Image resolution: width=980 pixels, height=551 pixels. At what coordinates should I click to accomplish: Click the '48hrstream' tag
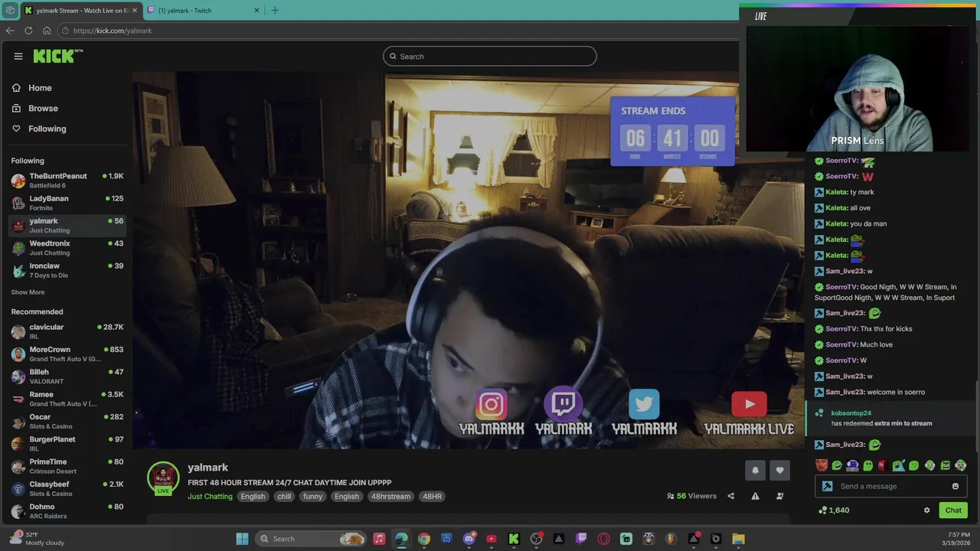click(x=390, y=496)
